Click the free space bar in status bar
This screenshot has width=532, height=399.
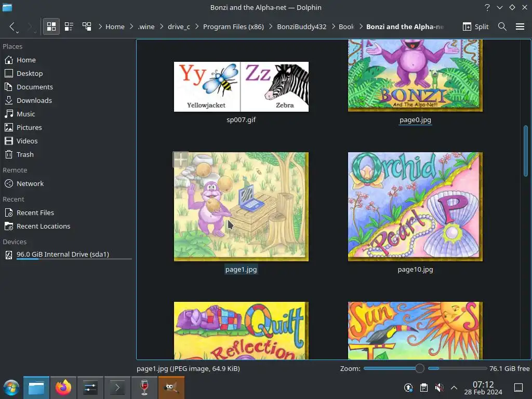point(457,368)
